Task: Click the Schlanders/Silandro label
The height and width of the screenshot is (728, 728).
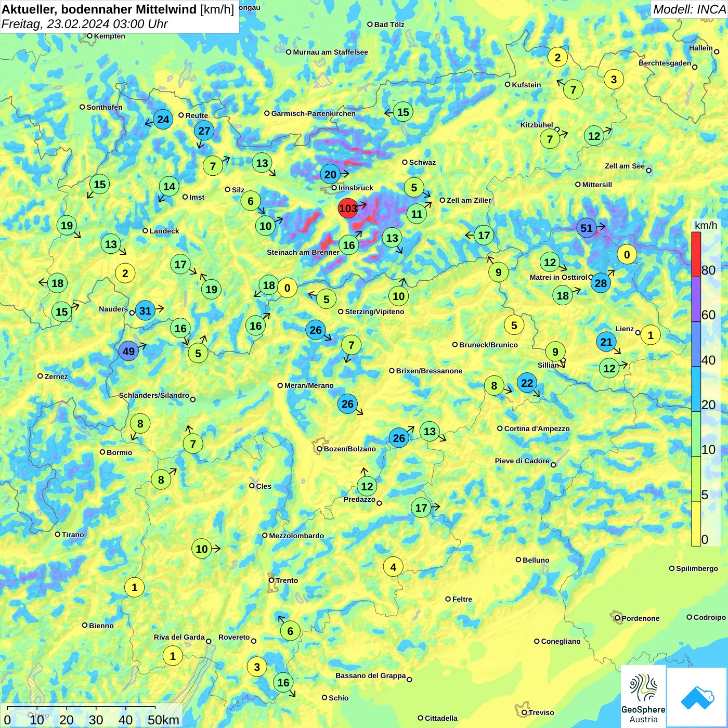Action: click(x=154, y=395)
